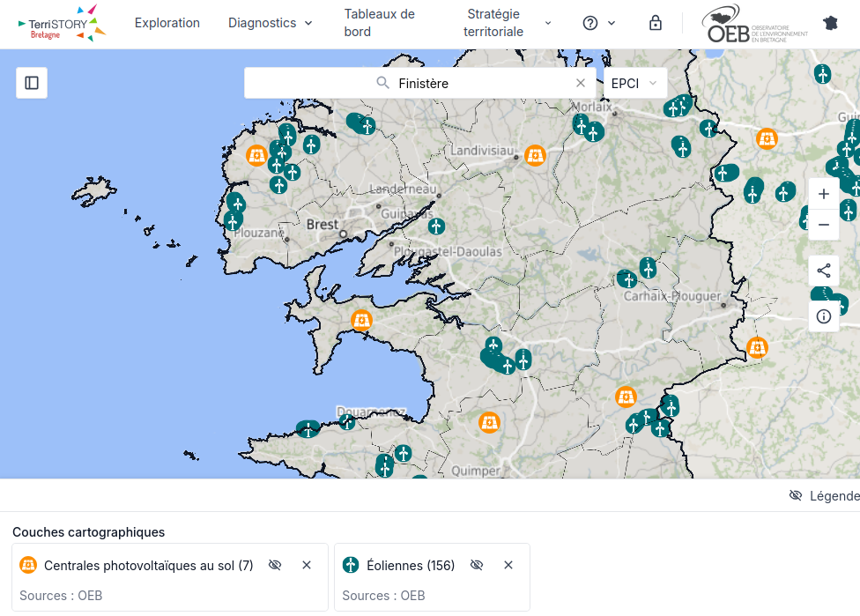Zoom in with the plus button
Image resolution: width=860 pixels, height=616 pixels.
pyautogui.click(x=824, y=194)
